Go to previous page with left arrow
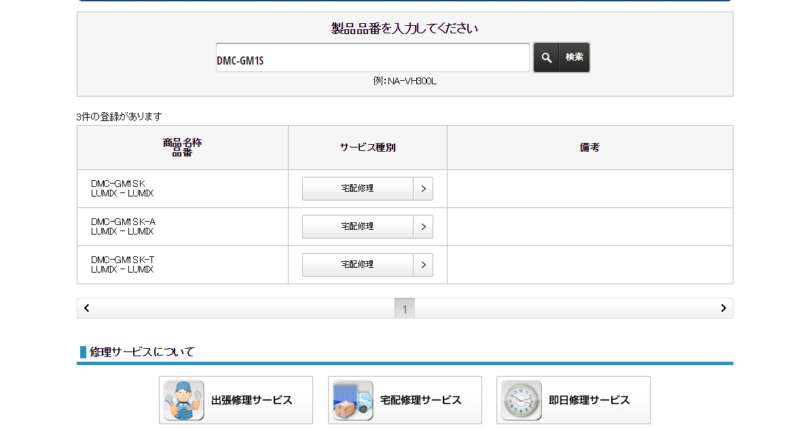 click(87, 308)
